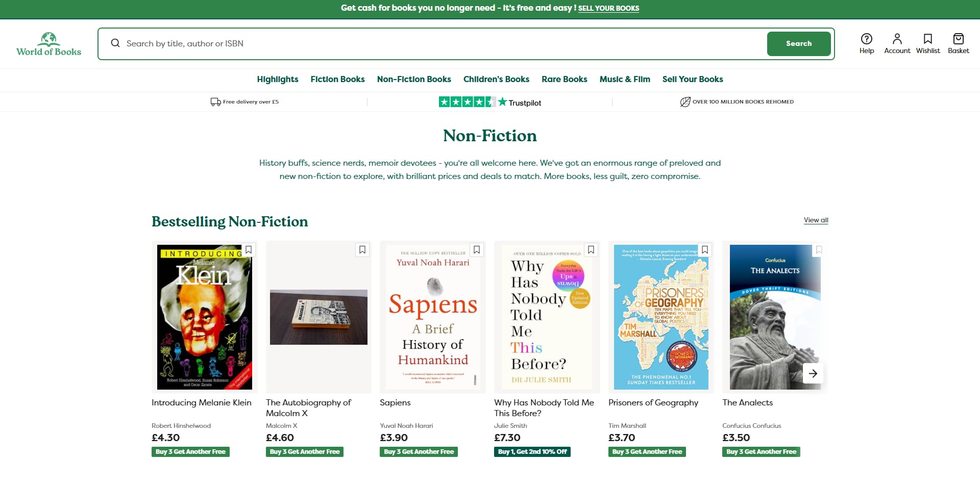
Task: Bookmark Prisoners of Geography to wishlist
Action: [x=705, y=250]
